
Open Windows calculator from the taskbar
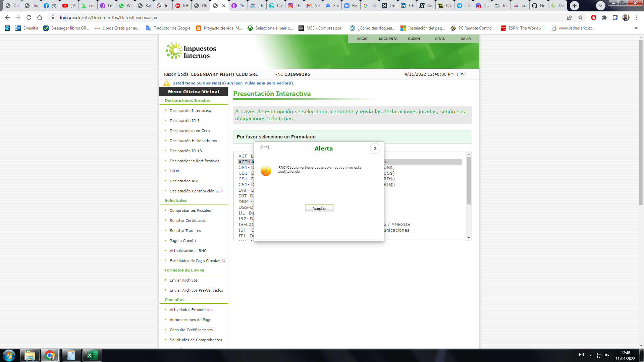click(71, 355)
